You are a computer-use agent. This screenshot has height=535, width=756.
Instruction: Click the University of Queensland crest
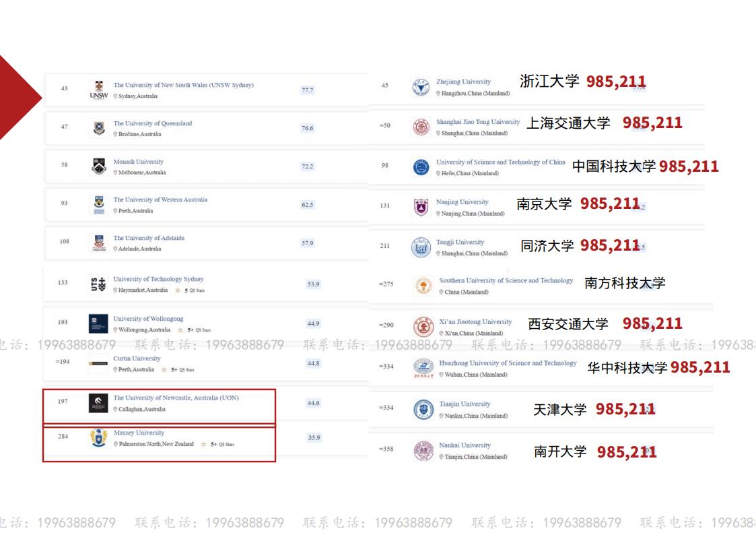(99, 128)
